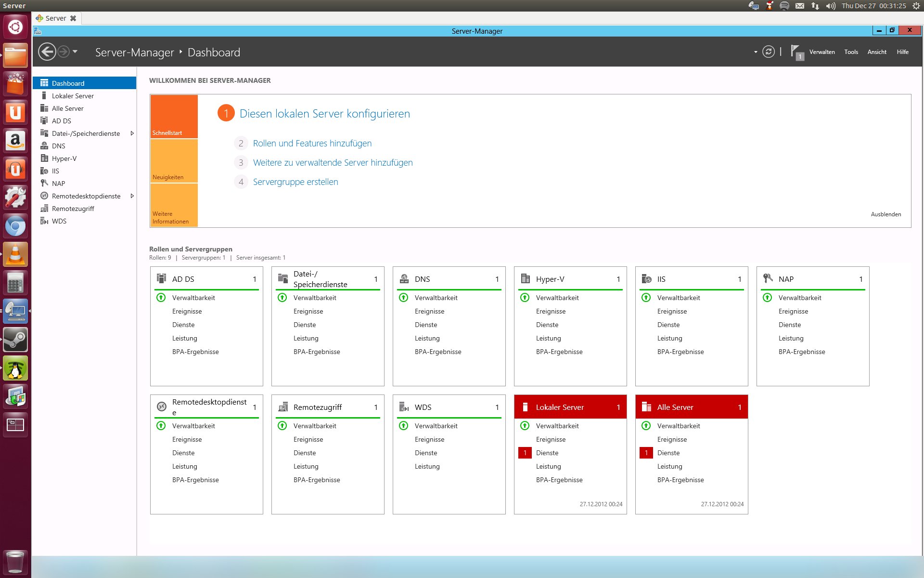Click Verwaltbarkeit status under IIS tile
This screenshot has width=924, height=578.
(679, 298)
